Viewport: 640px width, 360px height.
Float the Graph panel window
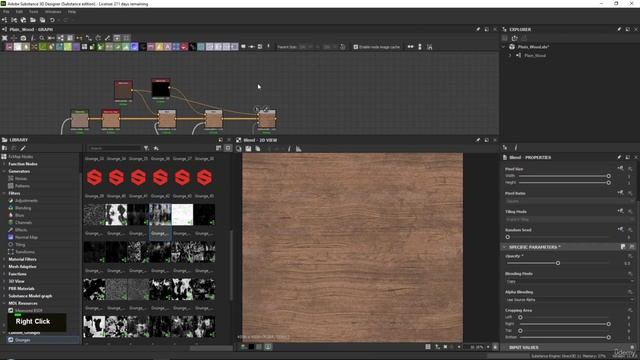(x=487, y=29)
